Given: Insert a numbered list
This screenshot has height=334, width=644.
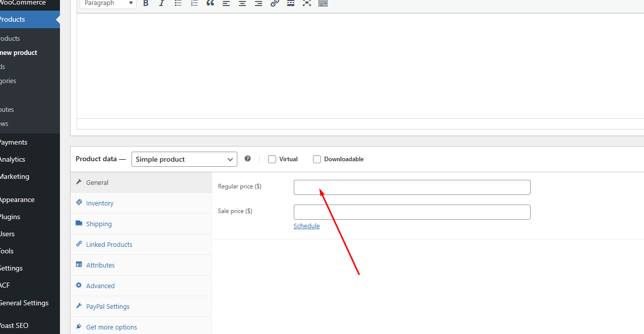Looking at the screenshot, I should click(194, 4).
